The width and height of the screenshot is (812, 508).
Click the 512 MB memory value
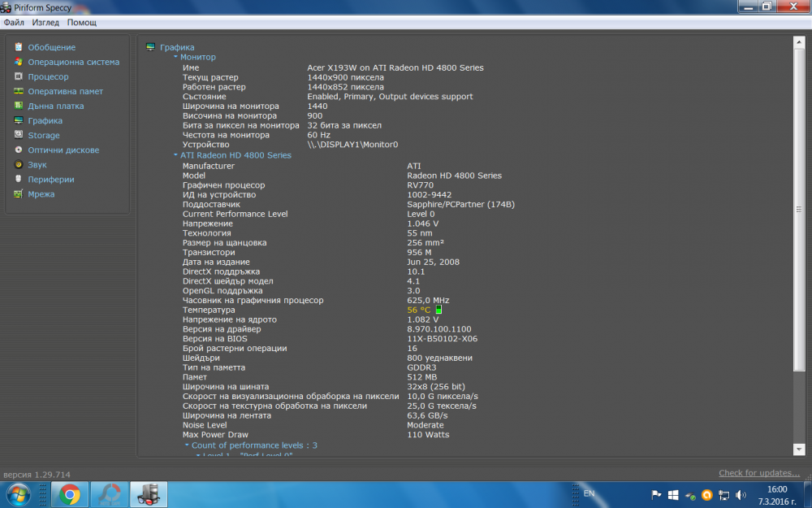point(422,377)
